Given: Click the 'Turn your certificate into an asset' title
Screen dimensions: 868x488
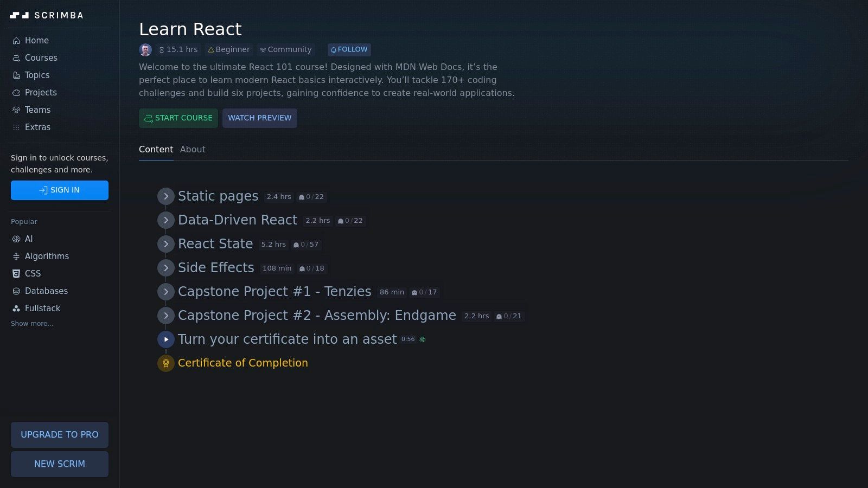Looking at the screenshot, I should tap(288, 339).
